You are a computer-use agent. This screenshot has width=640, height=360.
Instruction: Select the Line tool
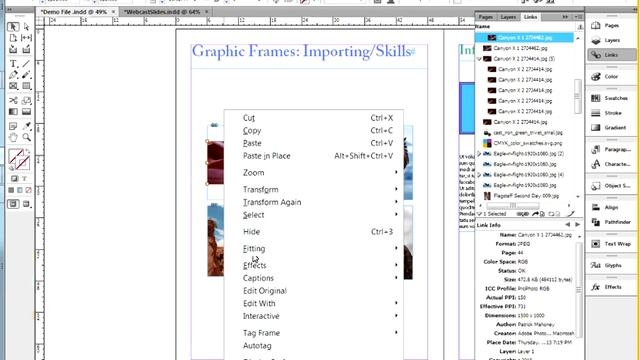pos(27,64)
